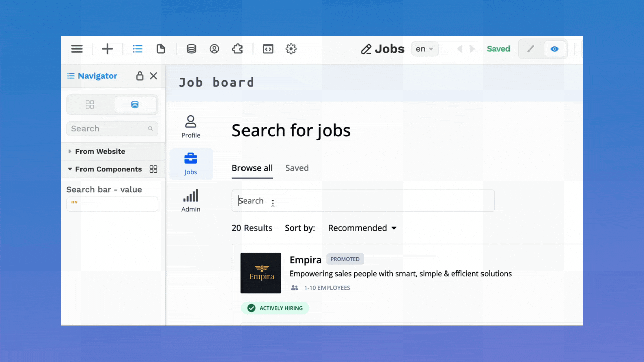644x362 pixels.
Task: Switch to preview mode with the eye toggle
Action: pyautogui.click(x=554, y=49)
